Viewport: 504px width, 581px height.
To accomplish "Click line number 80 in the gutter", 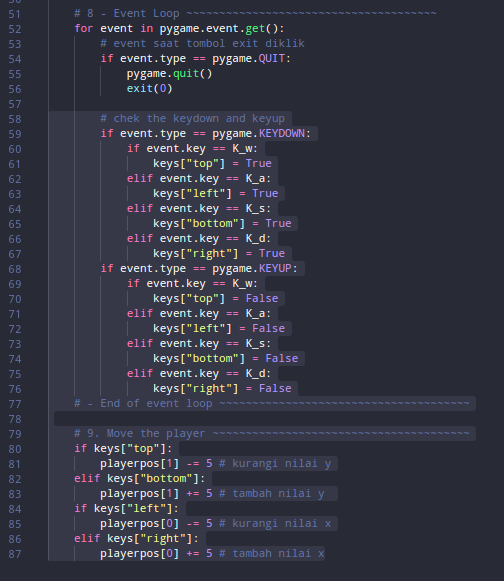I will 15,449.
